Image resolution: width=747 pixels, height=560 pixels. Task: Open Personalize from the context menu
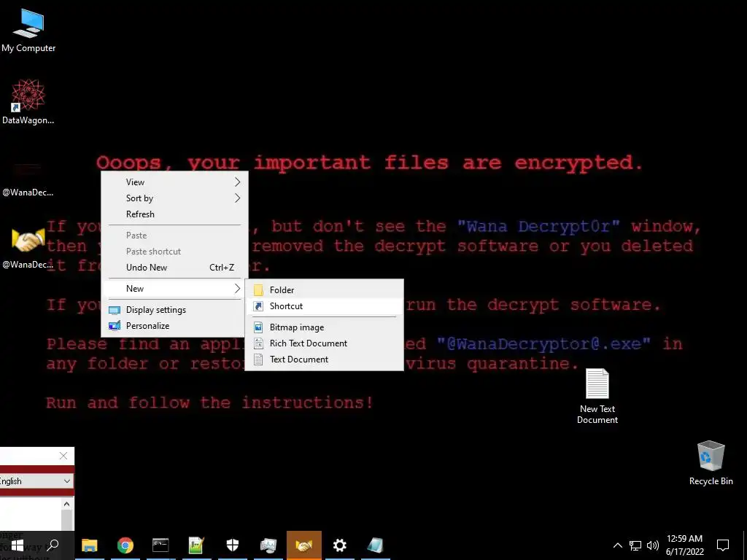pos(174,326)
